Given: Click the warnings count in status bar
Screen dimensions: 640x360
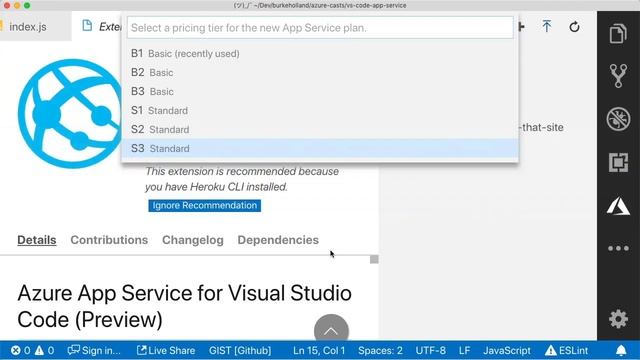Looking at the screenshot, I should tap(44, 350).
